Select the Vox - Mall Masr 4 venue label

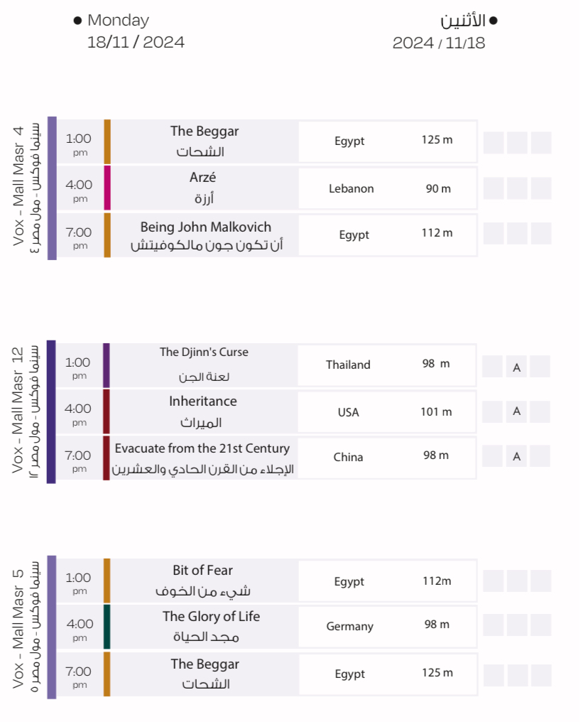click(x=27, y=188)
